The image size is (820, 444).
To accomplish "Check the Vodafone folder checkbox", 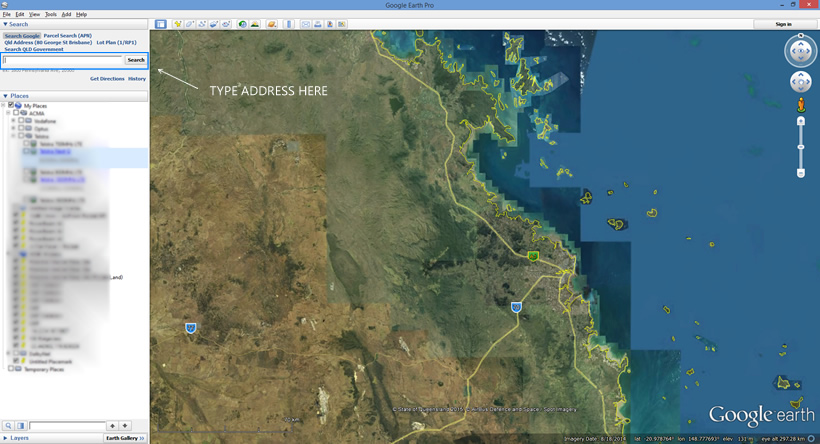I will [21, 120].
